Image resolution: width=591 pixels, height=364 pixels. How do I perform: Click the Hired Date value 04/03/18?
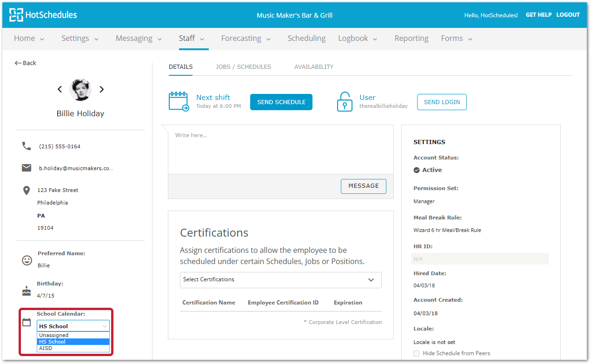424,285
